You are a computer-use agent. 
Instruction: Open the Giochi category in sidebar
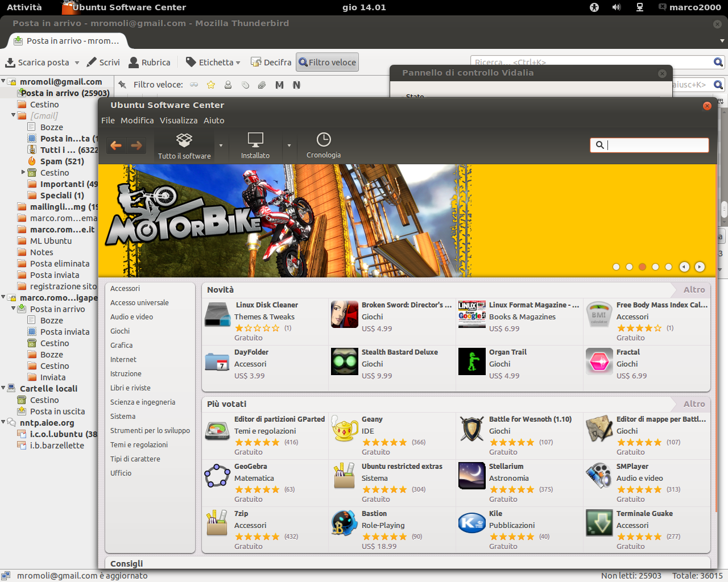tap(120, 331)
